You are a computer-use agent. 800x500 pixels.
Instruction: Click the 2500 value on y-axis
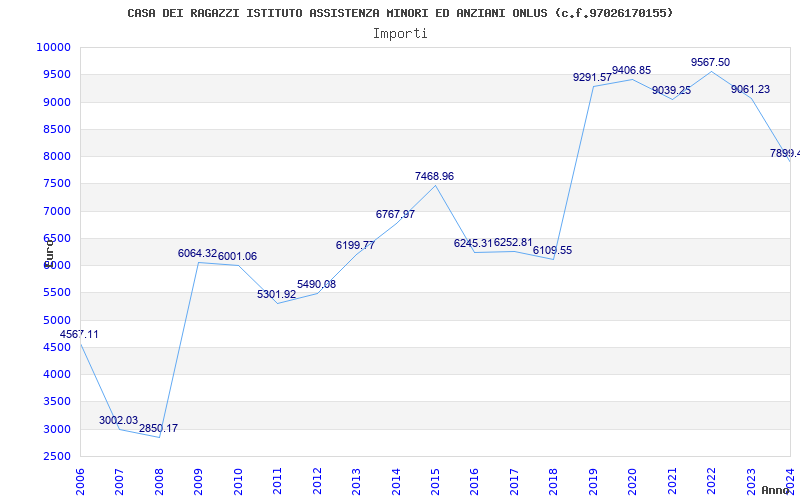click(x=56, y=456)
